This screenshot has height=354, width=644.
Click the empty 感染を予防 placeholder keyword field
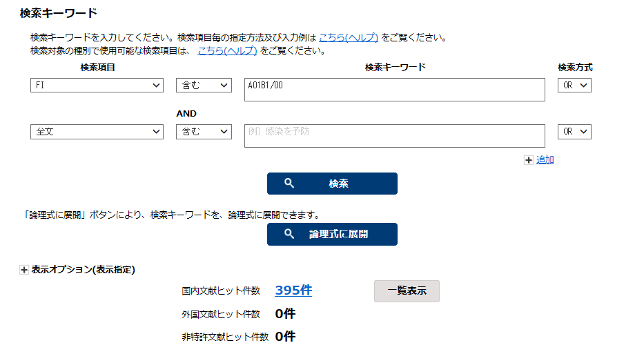click(395, 136)
